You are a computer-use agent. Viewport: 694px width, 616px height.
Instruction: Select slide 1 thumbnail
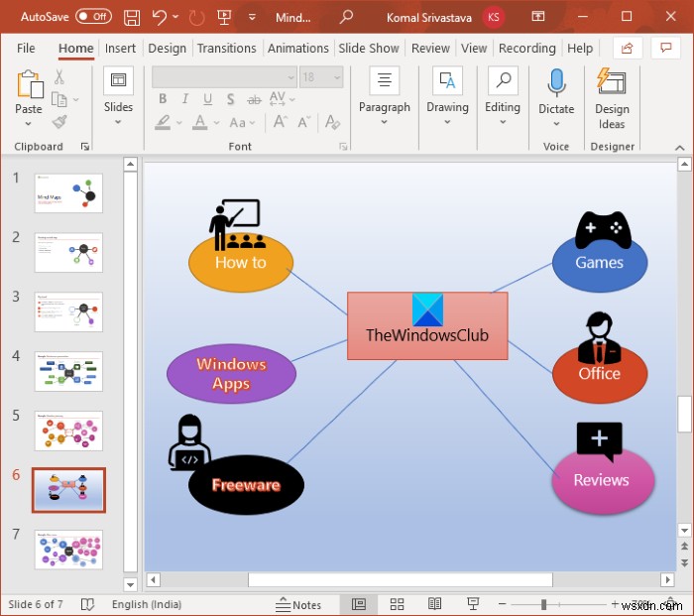pos(68,193)
